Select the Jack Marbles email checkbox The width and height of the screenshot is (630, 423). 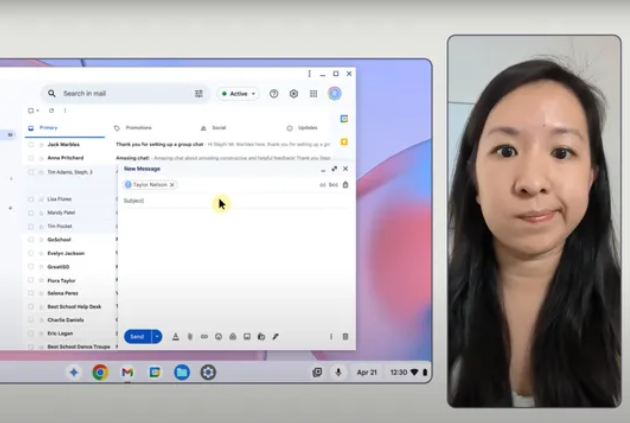(x=31, y=145)
